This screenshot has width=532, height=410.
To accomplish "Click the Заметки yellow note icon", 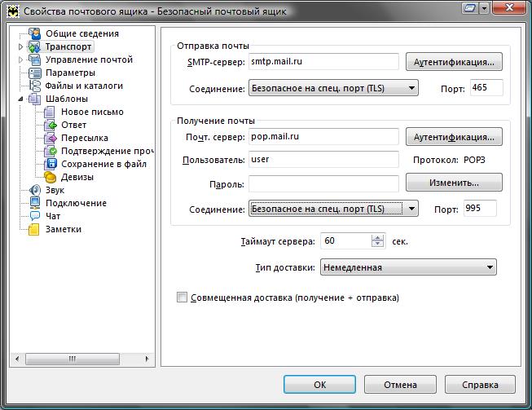I will coord(34,229).
